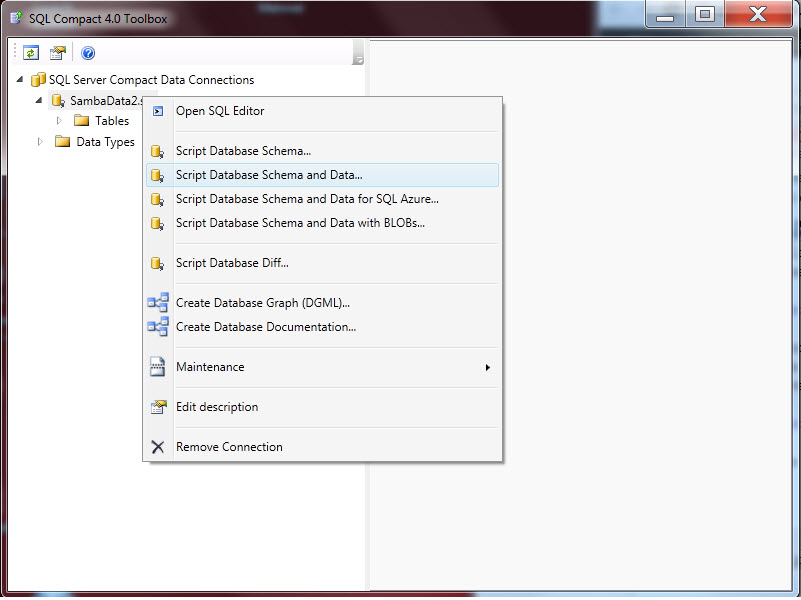Expand the Data Types node
Image resolution: width=801 pixels, height=600 pixels.
coord(40,141)
